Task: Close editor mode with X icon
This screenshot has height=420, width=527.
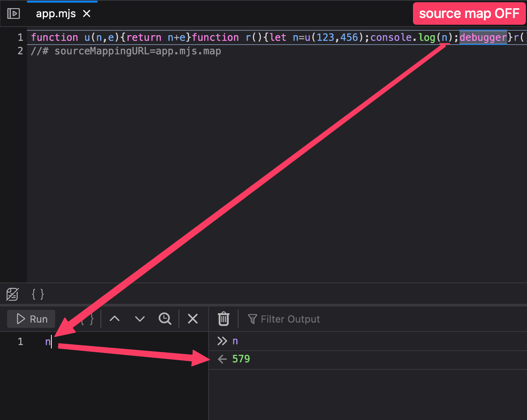Action: pyautogui.click(x=192, y=319)
